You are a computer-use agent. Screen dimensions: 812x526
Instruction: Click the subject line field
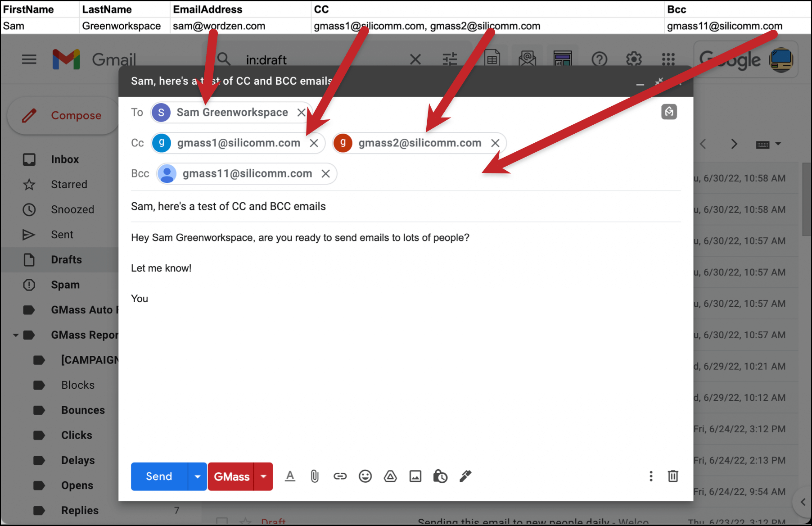pyautogui.click(x=406, y=206)
